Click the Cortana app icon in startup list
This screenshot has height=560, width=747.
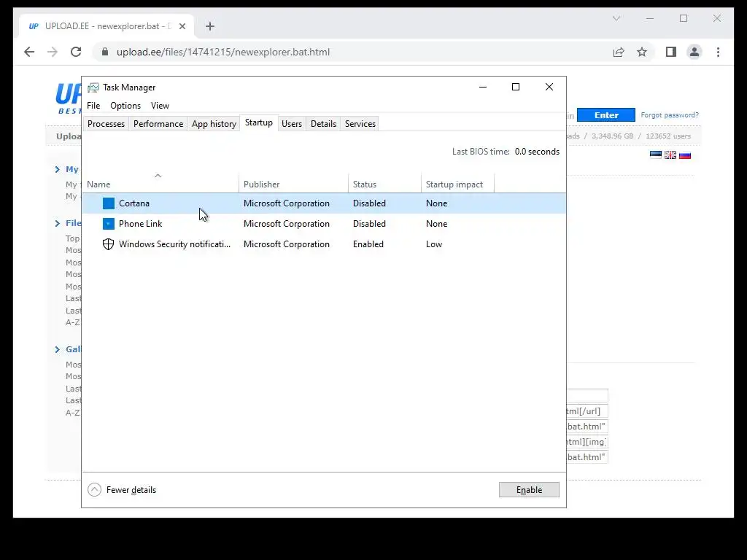click(109, 203)
